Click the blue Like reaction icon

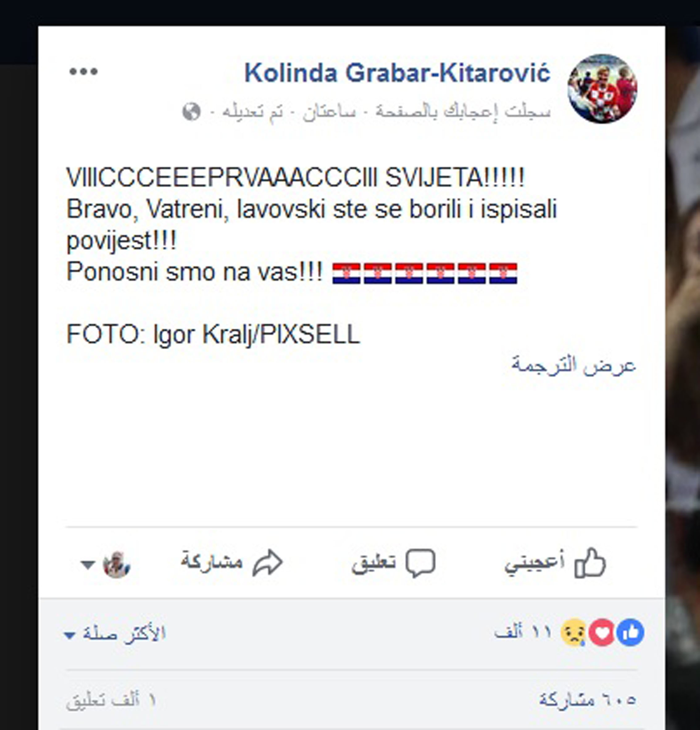630,632
